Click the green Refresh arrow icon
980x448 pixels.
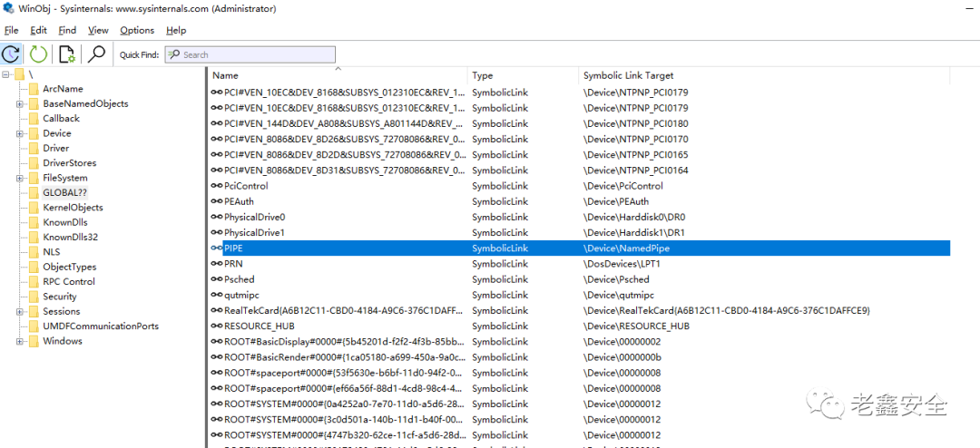point(39,54)
